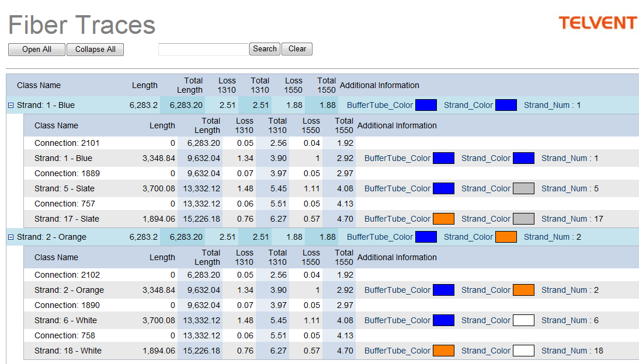
Task: Click Strand_Num : 5 text
Action: click(569, 188)
